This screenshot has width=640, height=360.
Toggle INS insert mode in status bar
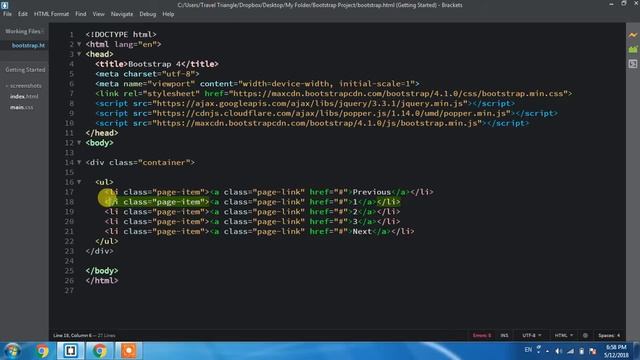coord(504,336)
